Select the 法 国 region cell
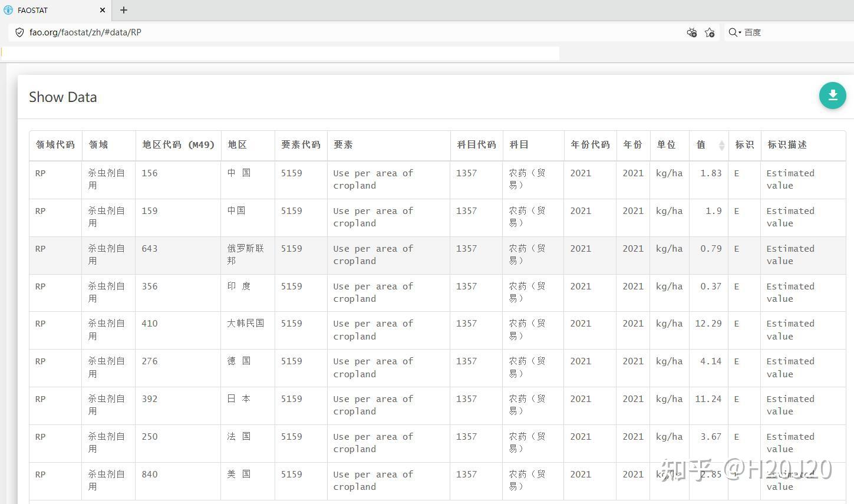The width and height of the screenshot is (854, 504). point(248,443)
